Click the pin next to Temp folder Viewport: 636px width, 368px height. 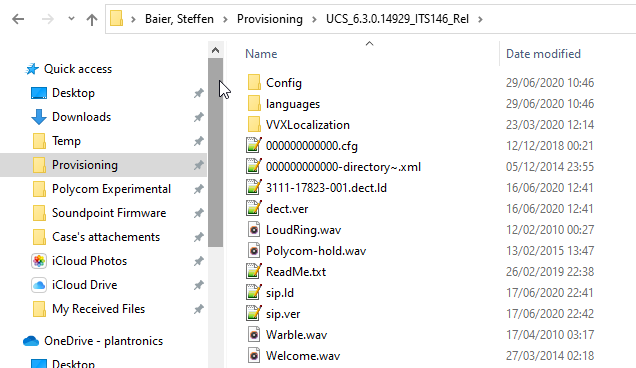click(198, 141)
